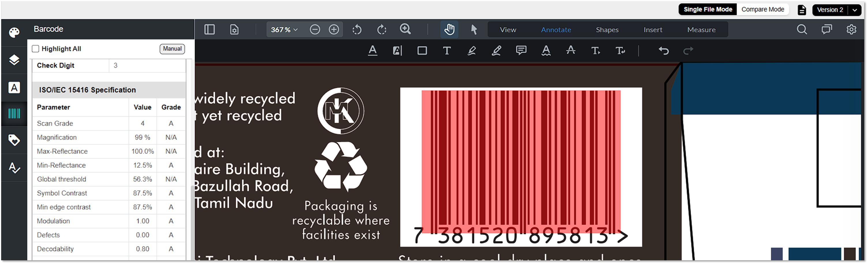868x264 pixels.
Task: Activate the marquee zoom magnifier tool
Action: pos(405,29)
